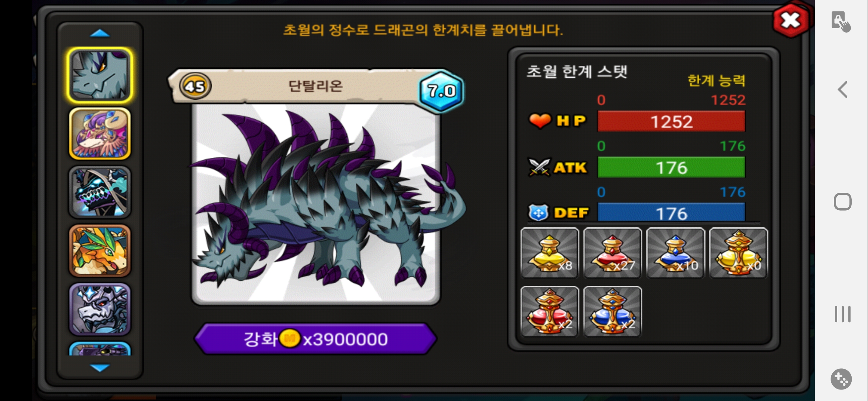868x401 pixels.
Task: Open the game tools controller icon
Action: 841,379
